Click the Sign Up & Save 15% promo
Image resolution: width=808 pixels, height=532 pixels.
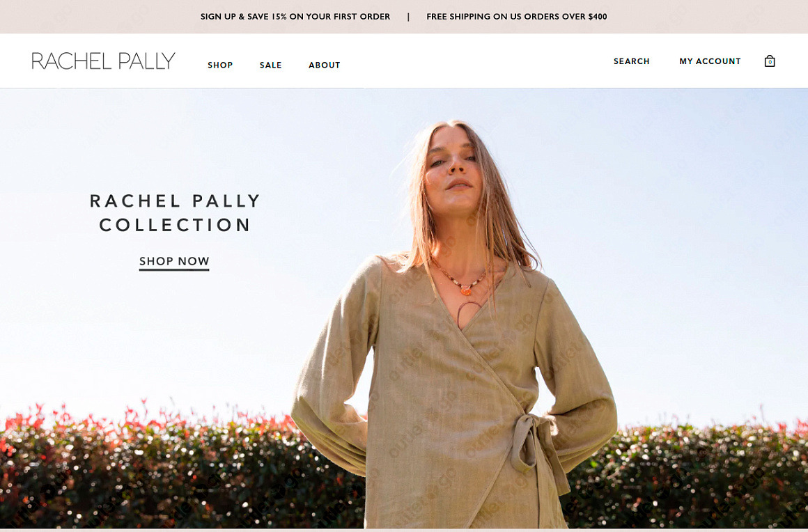point(295,17)
